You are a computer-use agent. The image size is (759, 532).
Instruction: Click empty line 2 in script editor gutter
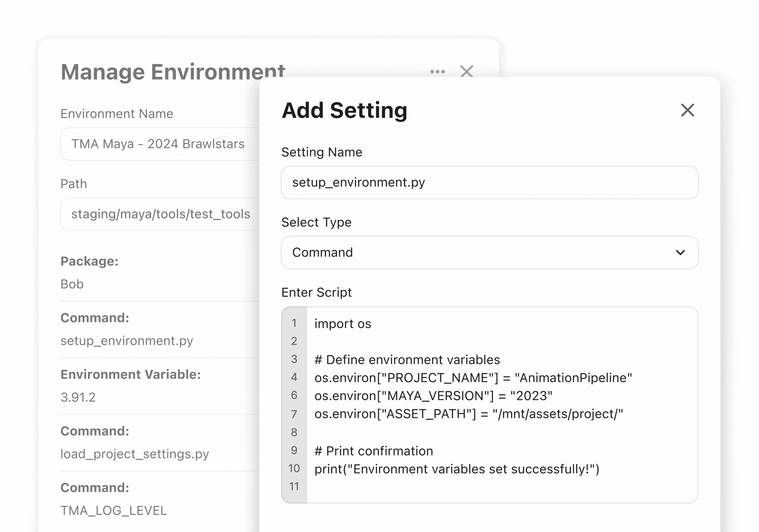(294, 341)
